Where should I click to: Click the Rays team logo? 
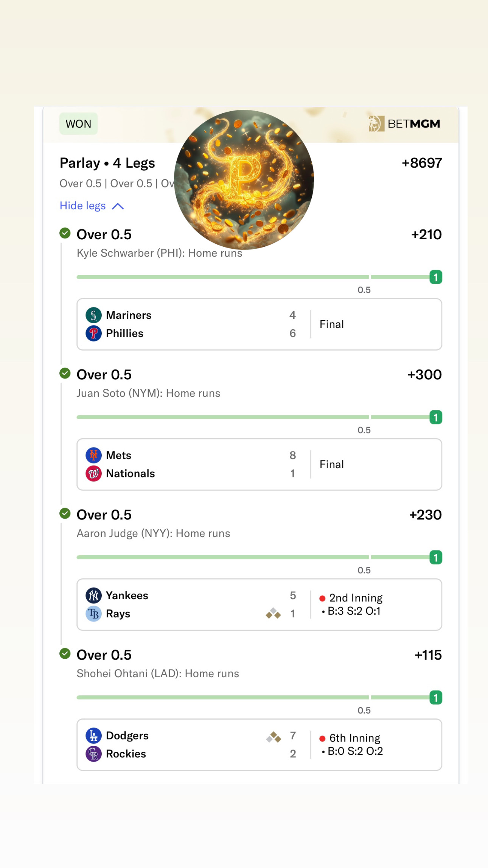point(93,614)
